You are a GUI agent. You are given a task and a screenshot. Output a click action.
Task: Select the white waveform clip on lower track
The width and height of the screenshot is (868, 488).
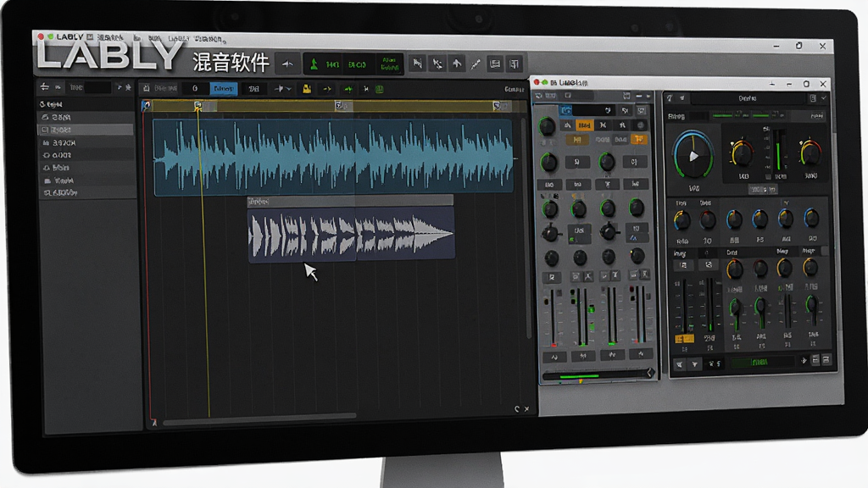351,234
